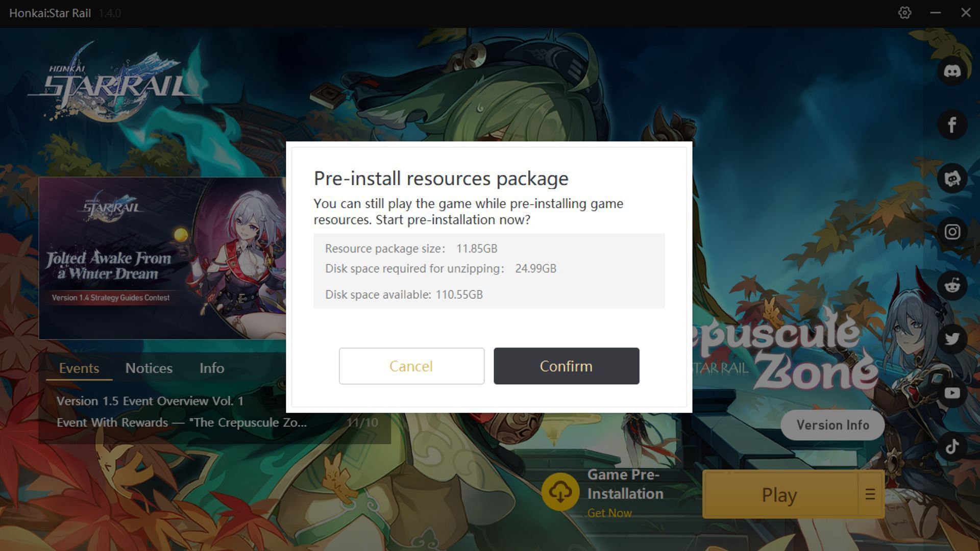The image size is (980, 551).
Task: Select the Events tab below banner
Action: pos(80,368)
